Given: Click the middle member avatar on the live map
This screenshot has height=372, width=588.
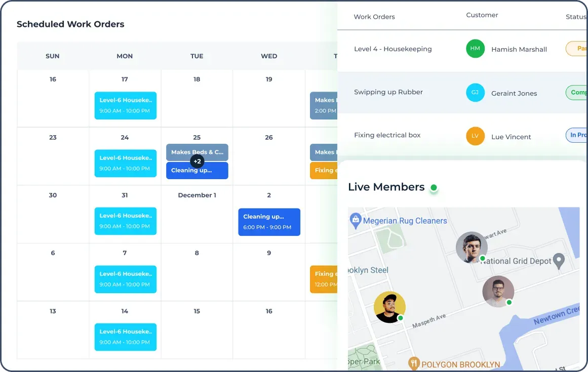Looking at the screenshot, I should click(498, 292).
